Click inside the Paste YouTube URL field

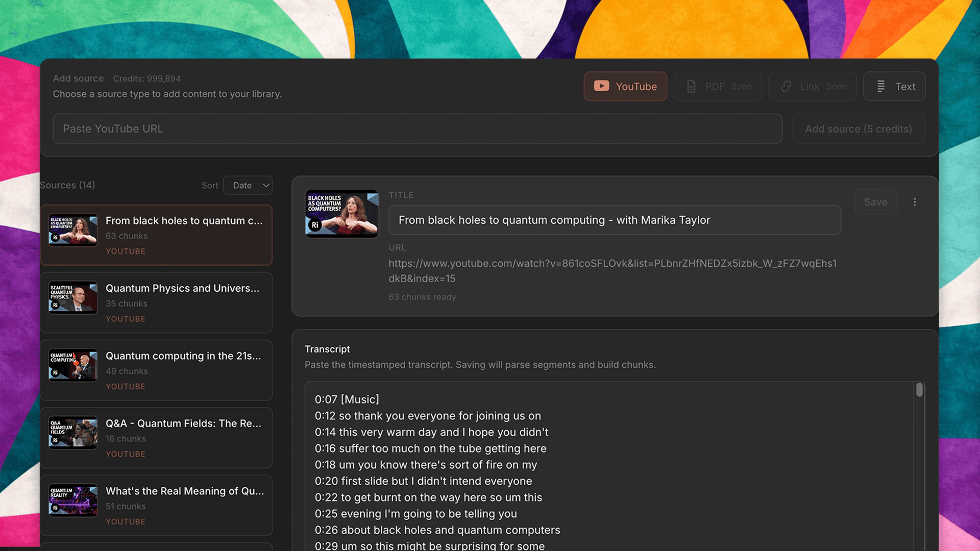click(x=418, y=129)
